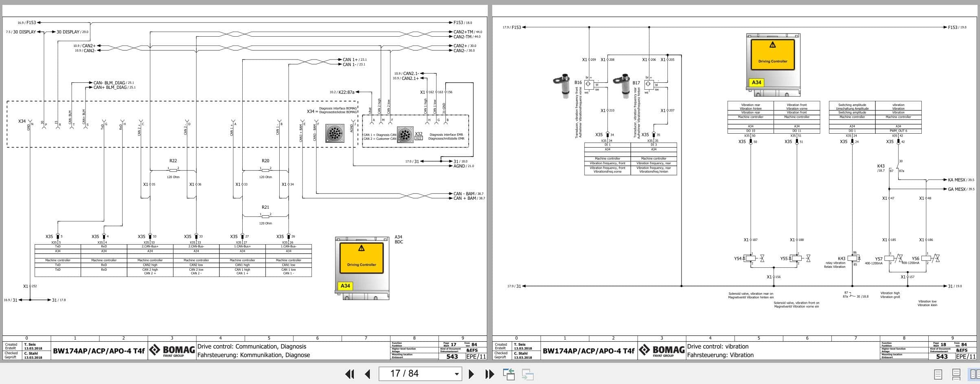The width and height of the screenshot is (980, 384).
Task: Click the CAN 1+ / 23.1 reference
Action: click(x=355, y=60)
